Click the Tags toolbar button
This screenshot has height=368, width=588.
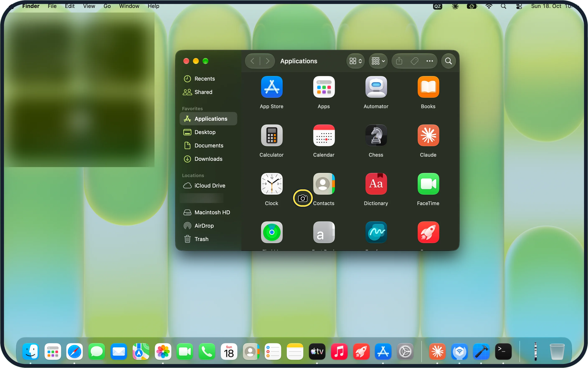click(414, 61)
